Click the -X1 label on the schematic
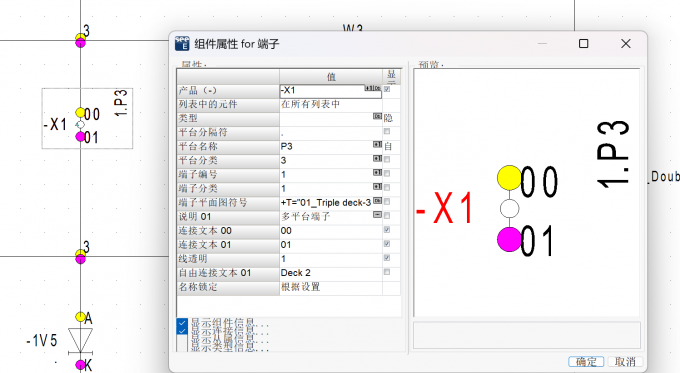This screenshot has height=373, width=680. coord(55,125)
